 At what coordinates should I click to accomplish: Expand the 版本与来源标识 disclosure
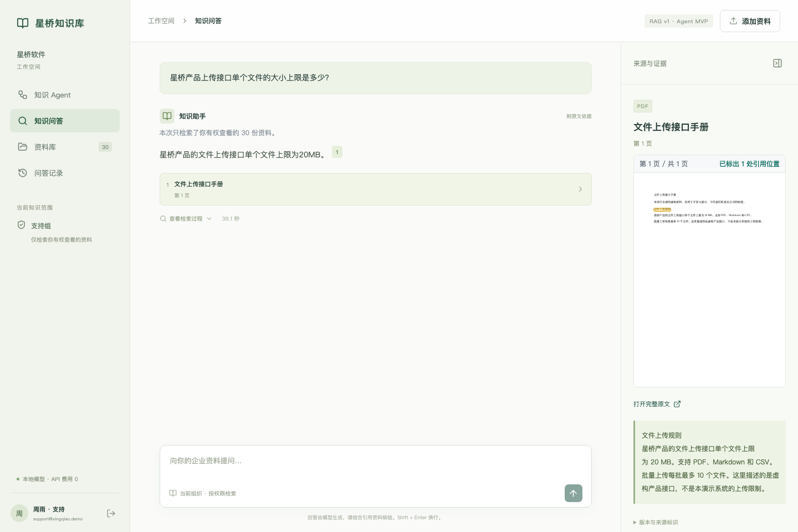(x=656, y=522)
